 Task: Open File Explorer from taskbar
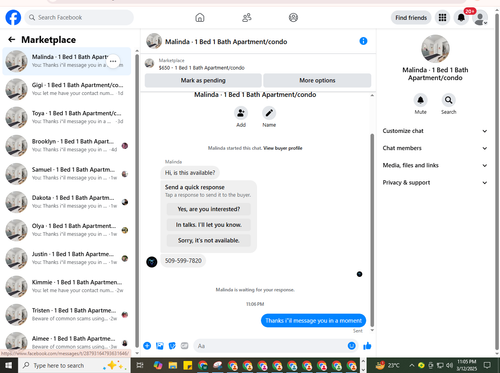point(173,365)
